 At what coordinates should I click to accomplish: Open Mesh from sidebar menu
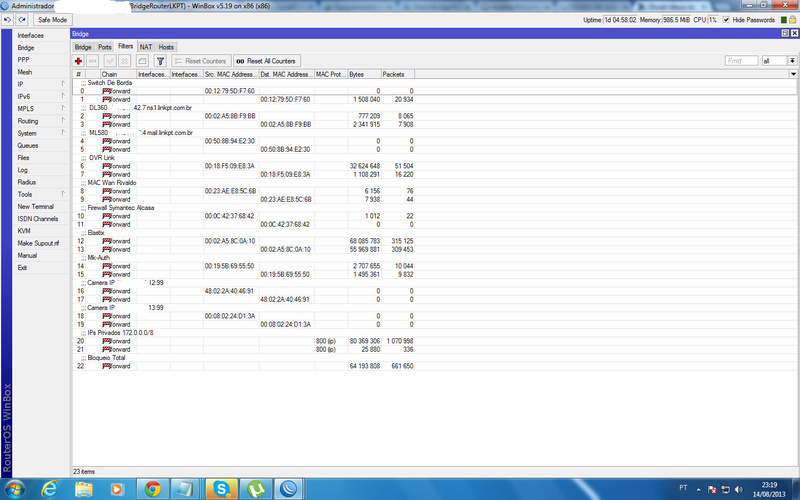24,72
